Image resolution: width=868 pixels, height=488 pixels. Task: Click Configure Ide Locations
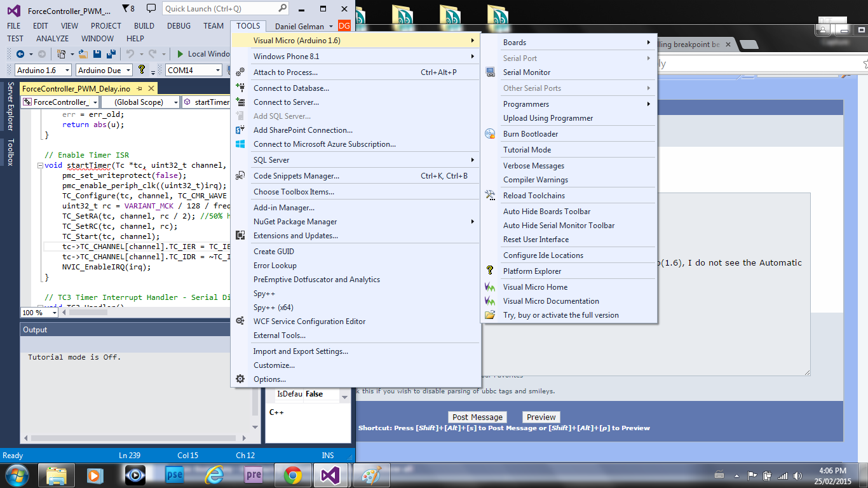pos(569,255)
